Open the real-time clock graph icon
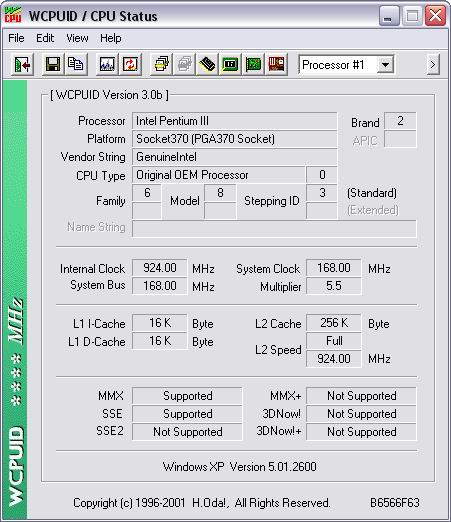451x522 pixels. click(107, 64)
